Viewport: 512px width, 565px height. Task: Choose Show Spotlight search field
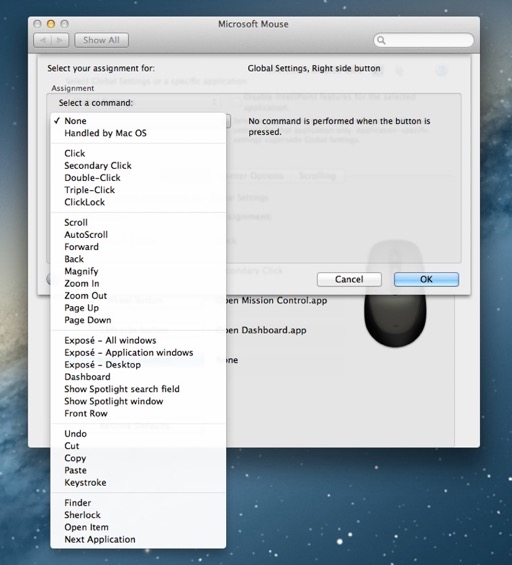click(138, 389)
